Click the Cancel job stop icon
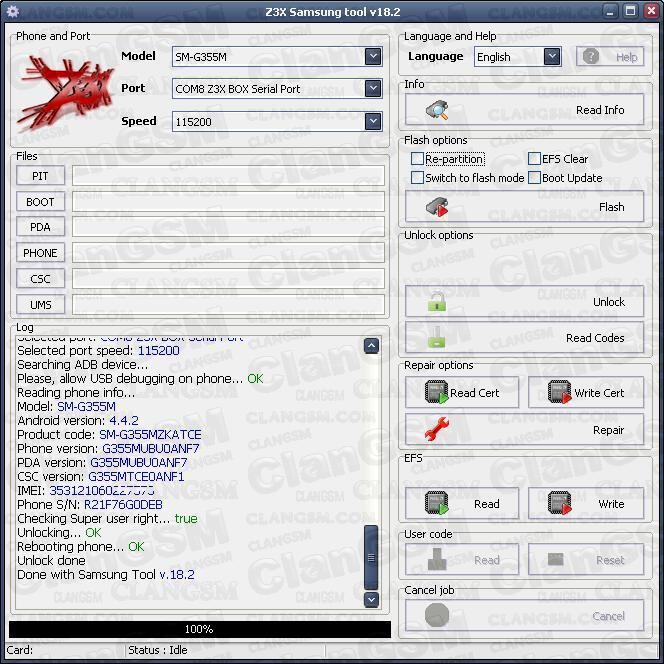The width and height of the screenshot is (664, 664). pos(437,615)
